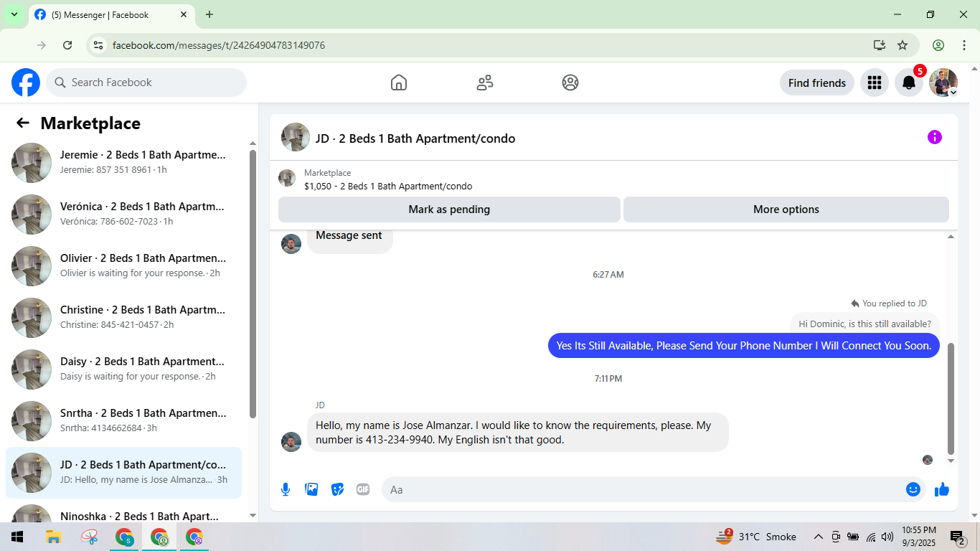Open More options for the listing
This screenshot has width=980, height=551.
pyautogui.click(x=786, y=209)
